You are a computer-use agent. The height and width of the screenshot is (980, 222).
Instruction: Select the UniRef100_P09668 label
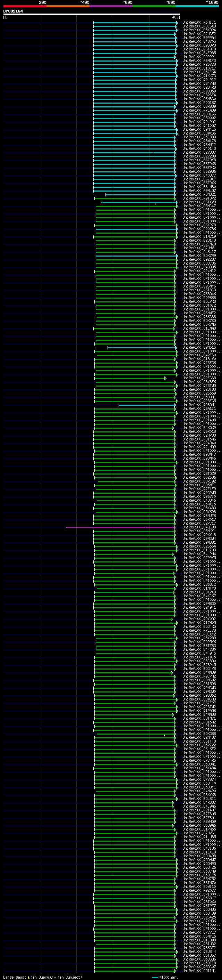click(x=199, y=298)
